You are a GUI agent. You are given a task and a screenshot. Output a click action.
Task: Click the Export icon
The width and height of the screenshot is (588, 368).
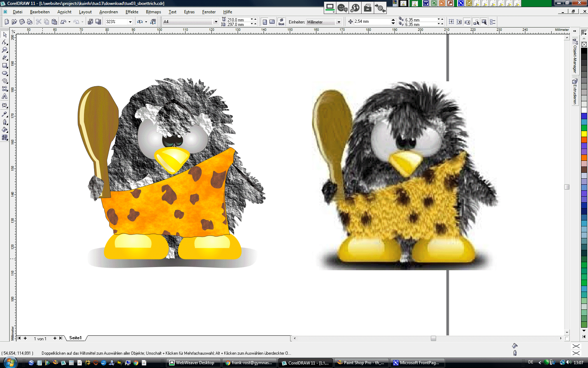click(x=98, y=22)
